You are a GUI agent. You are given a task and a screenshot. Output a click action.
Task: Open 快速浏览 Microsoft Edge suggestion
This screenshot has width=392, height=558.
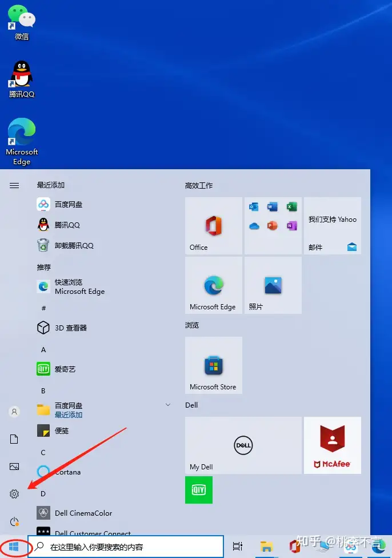(x=103, y=286)
